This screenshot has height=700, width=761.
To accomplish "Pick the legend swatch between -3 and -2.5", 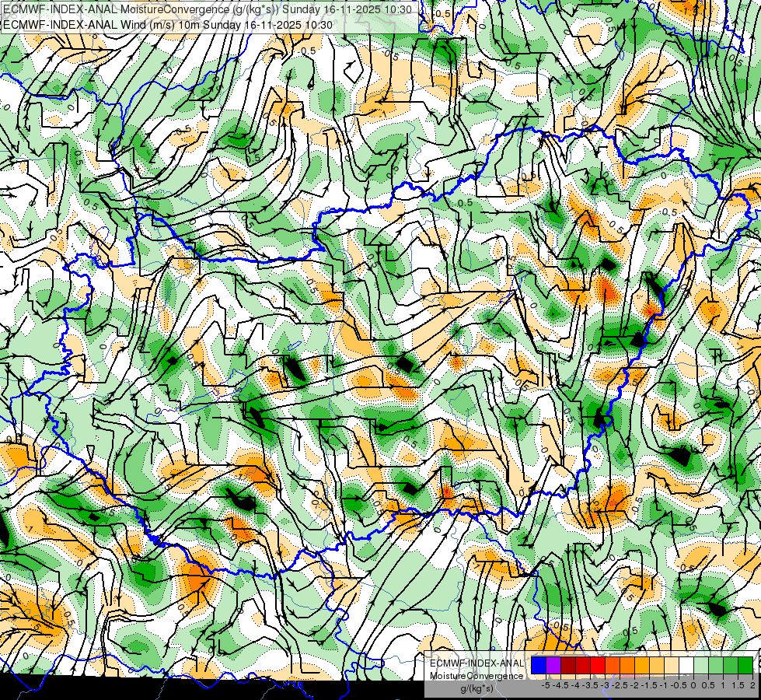I will tap(613, 665).
